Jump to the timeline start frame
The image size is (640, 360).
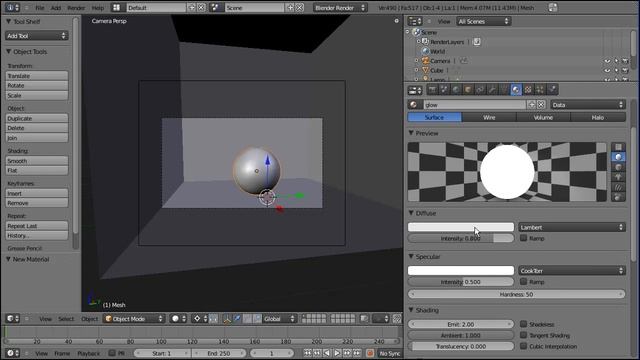[x=307, y=353]
